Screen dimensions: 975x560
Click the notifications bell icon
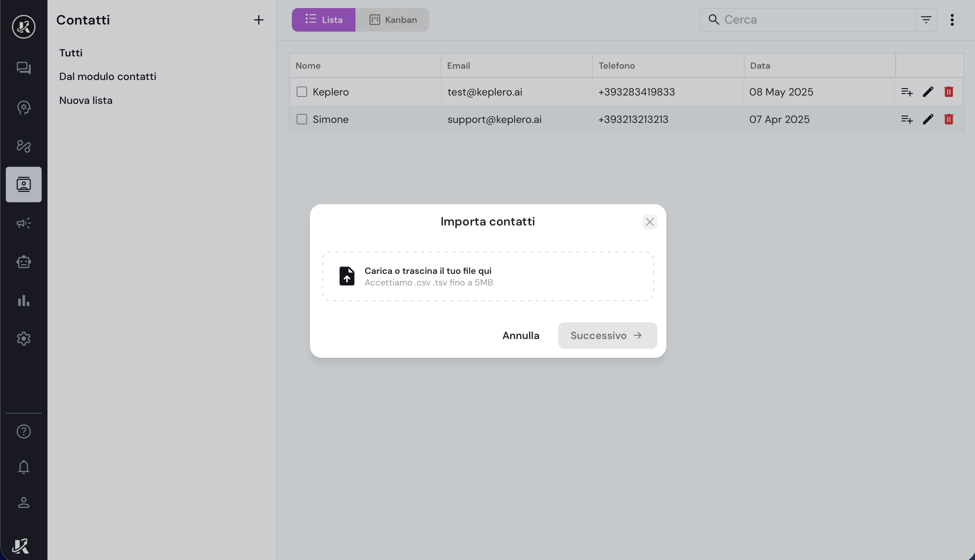(x=24, y=467)
